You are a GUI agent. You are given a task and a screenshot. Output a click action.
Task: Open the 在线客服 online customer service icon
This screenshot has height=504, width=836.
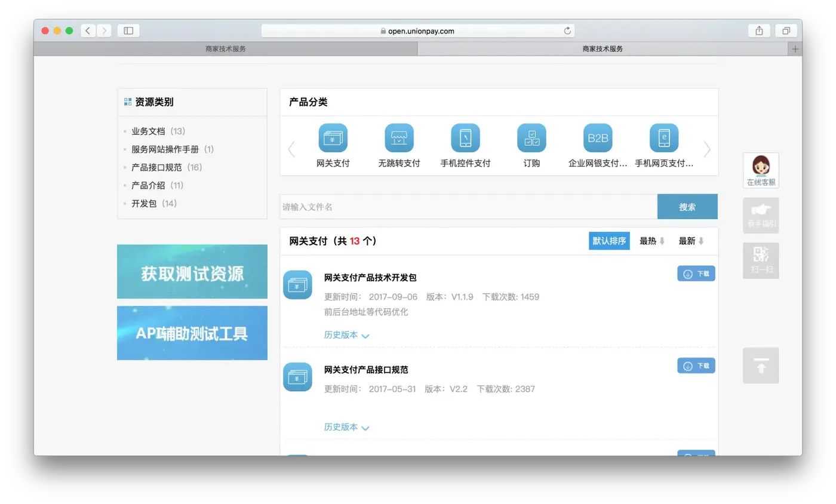click(x=760, y=170)
